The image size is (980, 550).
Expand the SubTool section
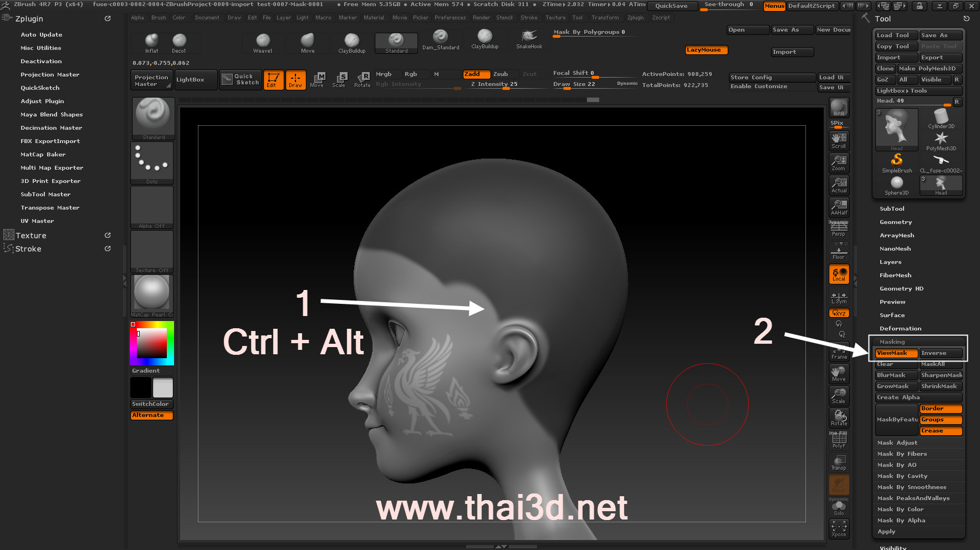tap(892, 209)
